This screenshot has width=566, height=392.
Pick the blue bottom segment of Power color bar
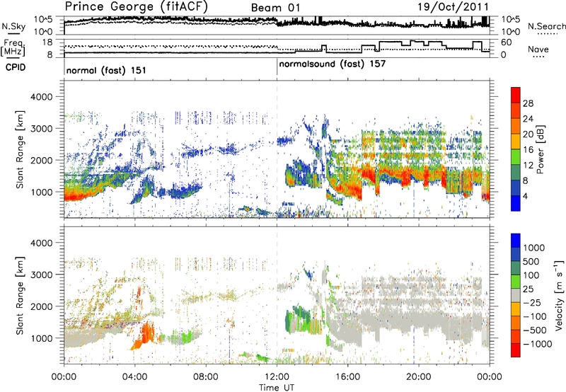click(x=516, y=203)
